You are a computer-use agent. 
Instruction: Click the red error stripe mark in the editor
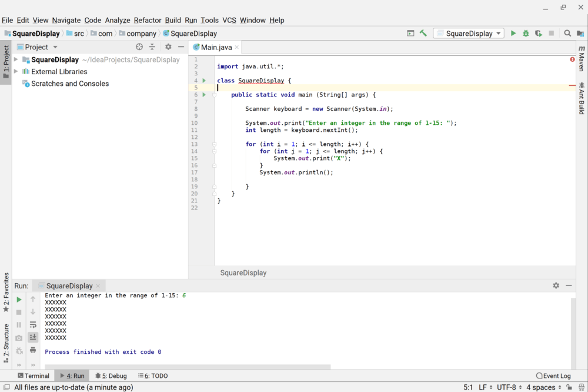point(572,85)
